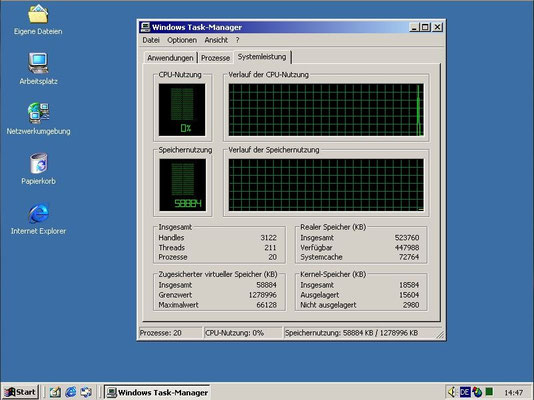Click the virtueller Speicher Insgesamt value 58884

click(266, 285)
